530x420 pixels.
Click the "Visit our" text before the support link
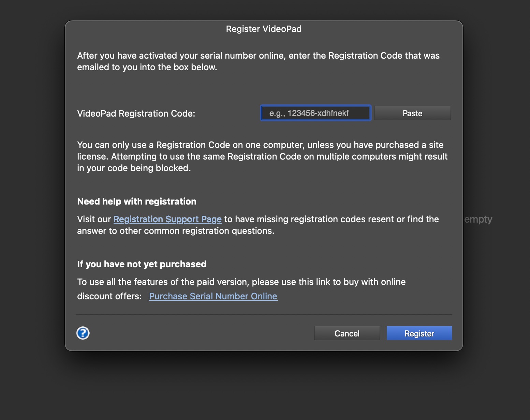click(x=94, y=219)
